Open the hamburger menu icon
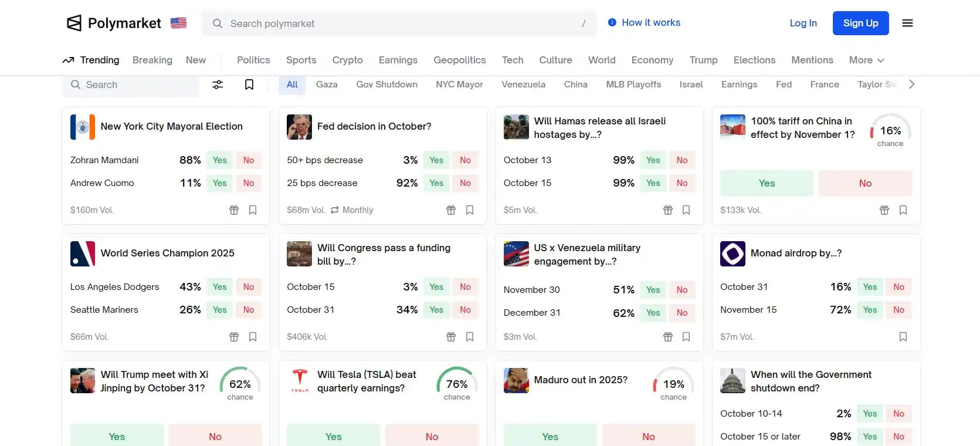 click(907, 23)
